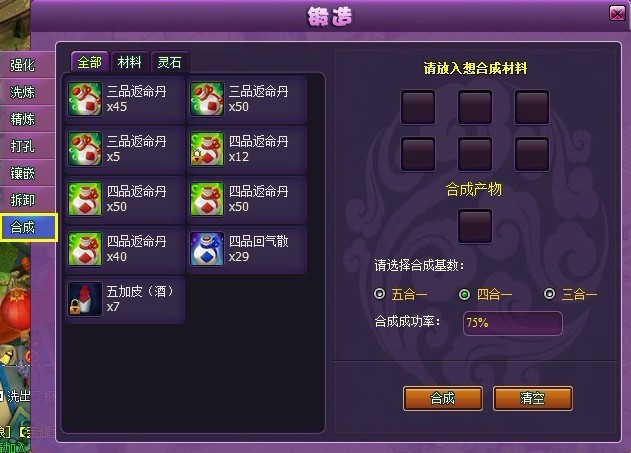
Task: Click the 清空 button
Action: pyautogui.click(x=532, y=398)
